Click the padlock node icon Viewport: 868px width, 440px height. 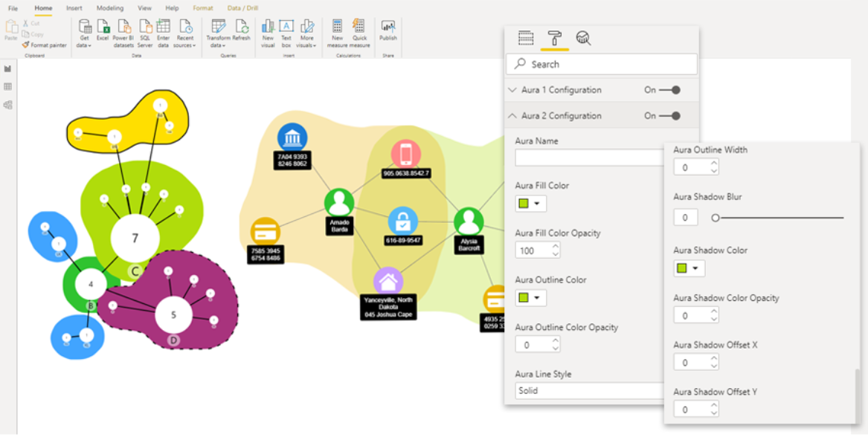[x=403, y=221]
